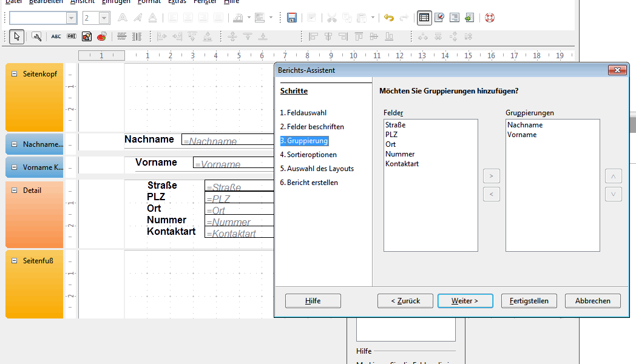
Task: Open the vertical alignment dropdown arrow
Action: (271, 18)
